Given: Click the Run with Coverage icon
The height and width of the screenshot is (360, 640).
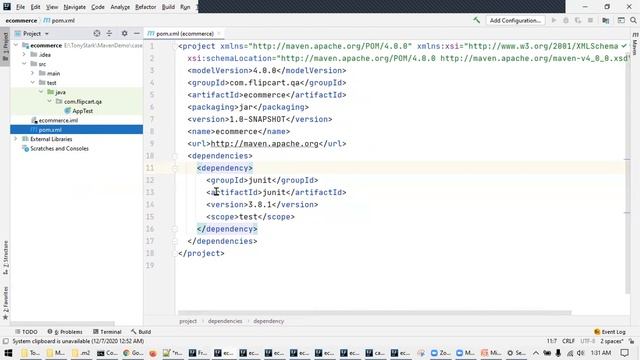Looking at the screenshot, I should (x=578, y=20).
